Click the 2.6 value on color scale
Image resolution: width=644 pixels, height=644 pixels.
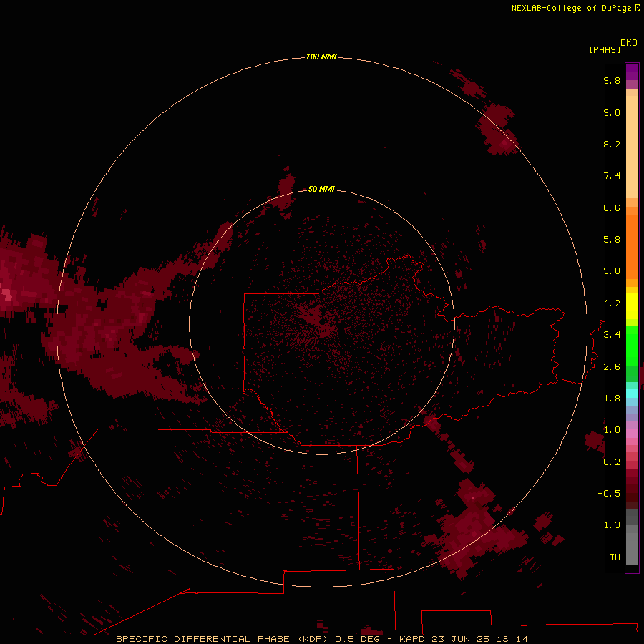click(612, 367)
